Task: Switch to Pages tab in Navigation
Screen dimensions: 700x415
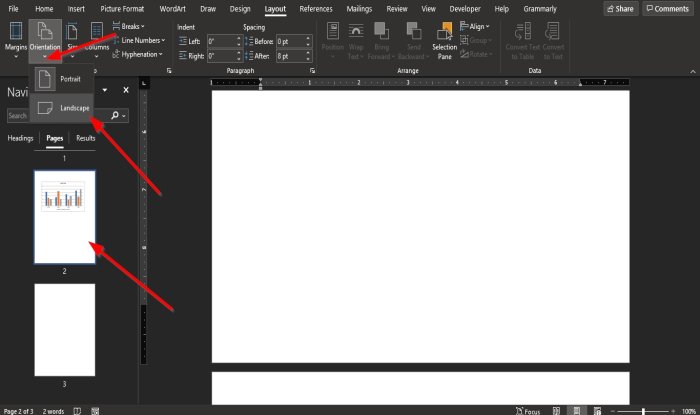Action: pos(54,138)
